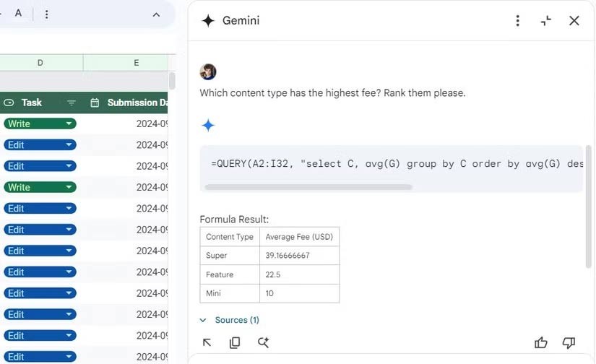The image size is (596, 364).
Task: Give the Gemini response a thumbs down
Action: click(x=569, y=343)
